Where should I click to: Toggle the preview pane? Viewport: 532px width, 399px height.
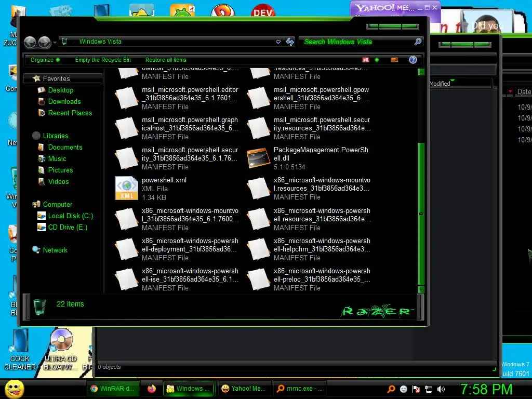[394, 60]
